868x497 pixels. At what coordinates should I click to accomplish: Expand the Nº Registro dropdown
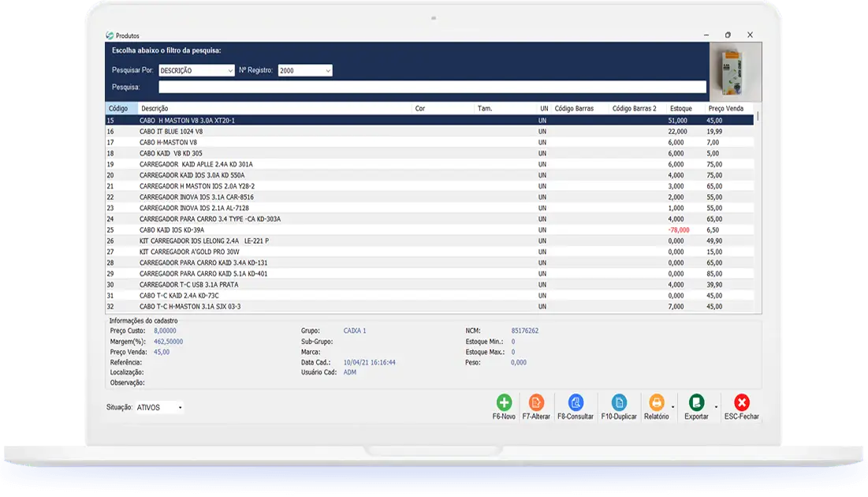pyautogui.click(x=305, y=70)
